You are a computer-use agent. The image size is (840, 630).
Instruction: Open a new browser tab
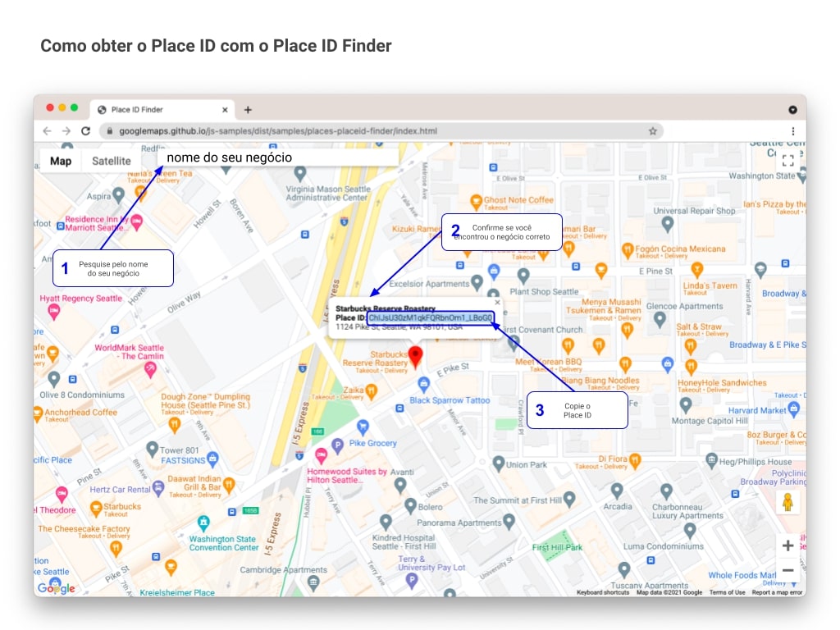click(x=248, y=110)
